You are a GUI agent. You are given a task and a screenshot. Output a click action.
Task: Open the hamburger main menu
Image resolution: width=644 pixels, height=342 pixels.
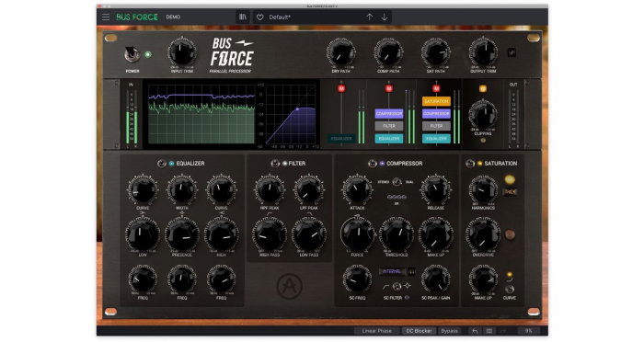click(x=106, y=17)
